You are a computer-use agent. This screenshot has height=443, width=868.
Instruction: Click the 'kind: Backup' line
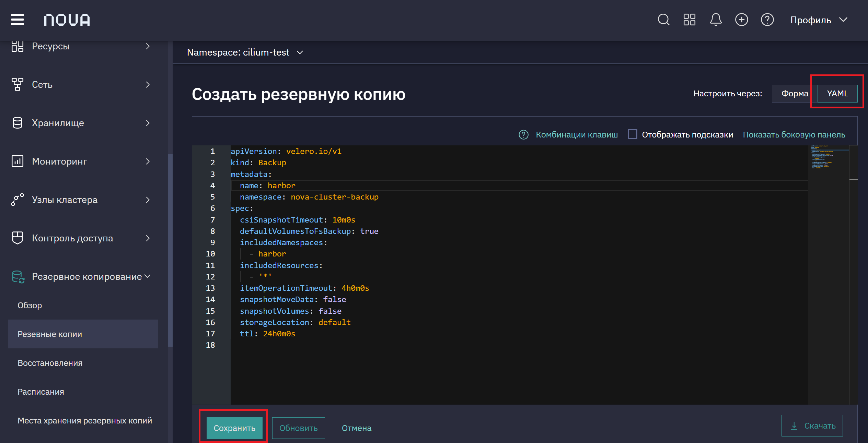(x=258, y=163)
